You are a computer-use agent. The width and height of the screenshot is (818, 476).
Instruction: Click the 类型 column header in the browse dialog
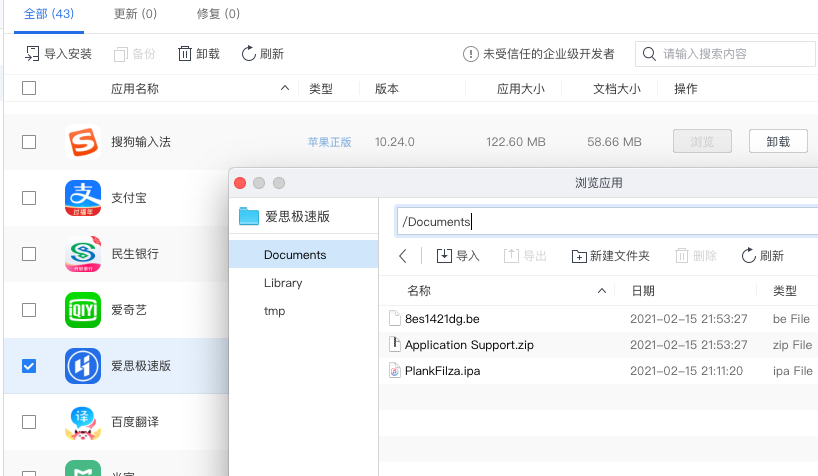[785, 291]
